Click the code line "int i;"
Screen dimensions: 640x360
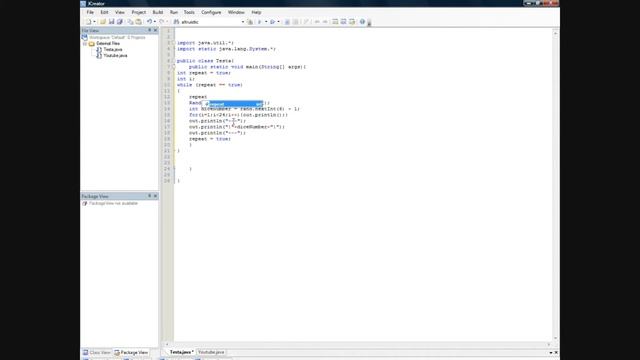[x=186, y=79]
